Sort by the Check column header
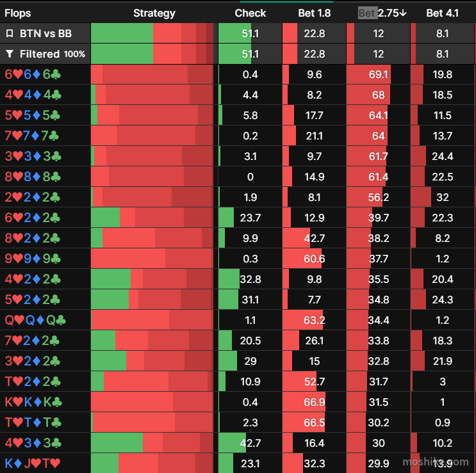The width and height of the screenshot is (476, 473). [250, 13]
